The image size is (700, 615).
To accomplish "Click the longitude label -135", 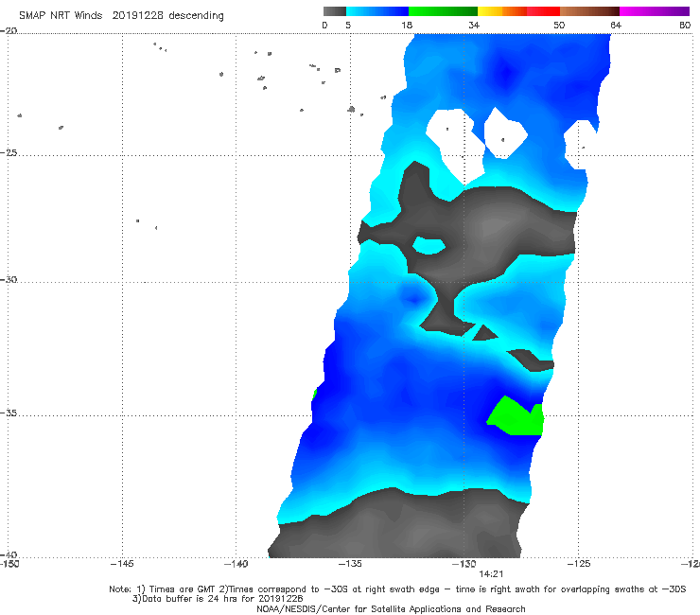I will point(350,564).
